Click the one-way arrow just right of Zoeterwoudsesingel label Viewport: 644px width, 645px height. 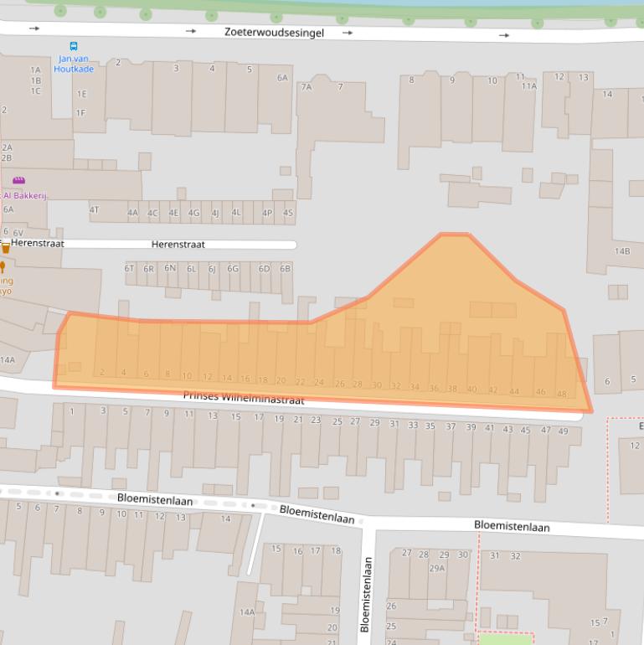(347, 34)
